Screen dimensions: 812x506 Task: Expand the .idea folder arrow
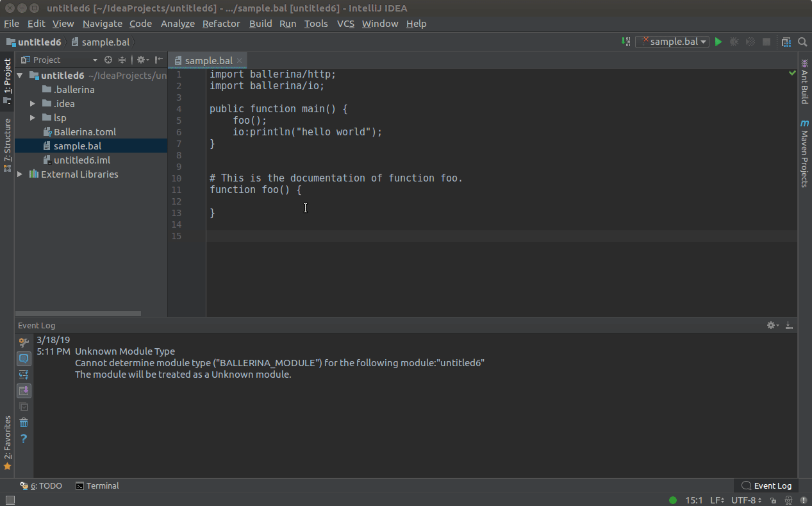tap(33, 104)
